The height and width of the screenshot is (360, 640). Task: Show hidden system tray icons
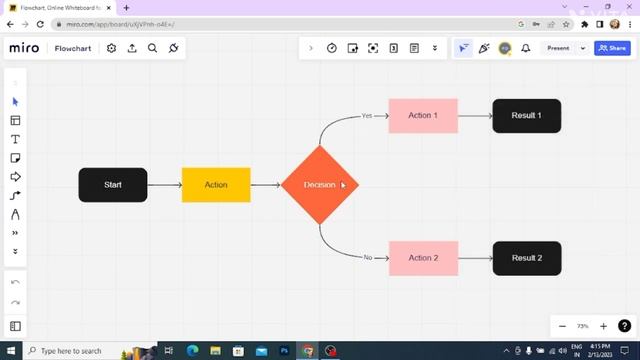507,351
